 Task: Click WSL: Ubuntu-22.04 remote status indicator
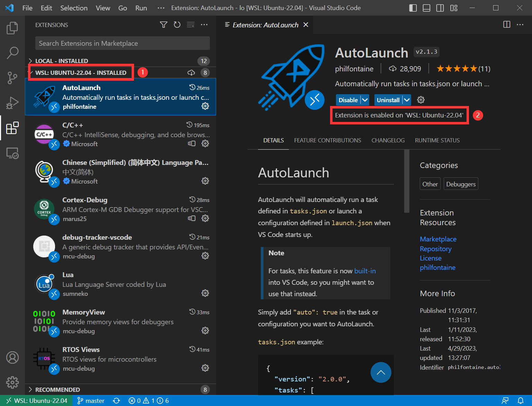coord(36,400)
